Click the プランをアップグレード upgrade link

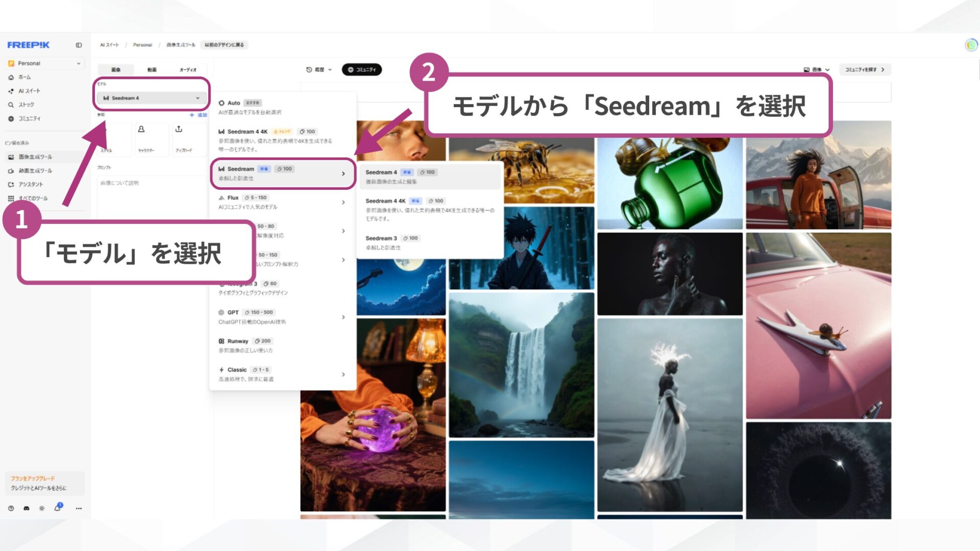tap(33, 479)
